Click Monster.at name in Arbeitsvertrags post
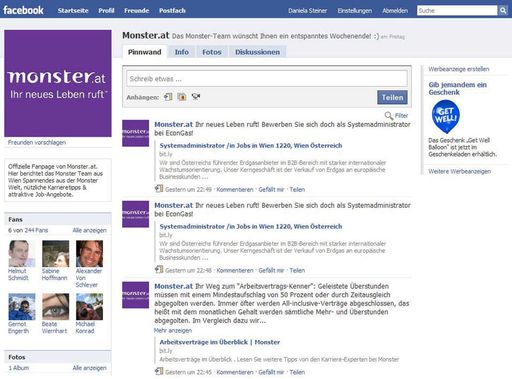Image resolution: width=512 pixels, height=379 pixels. point(174,286)
